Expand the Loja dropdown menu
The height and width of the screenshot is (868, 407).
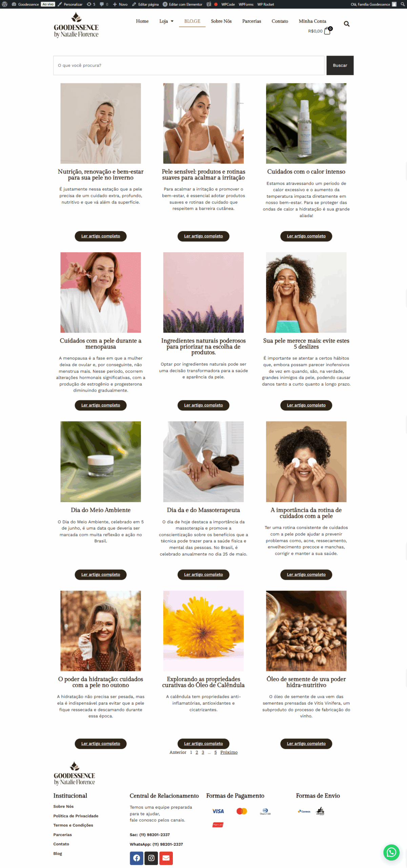click(166, 21)
